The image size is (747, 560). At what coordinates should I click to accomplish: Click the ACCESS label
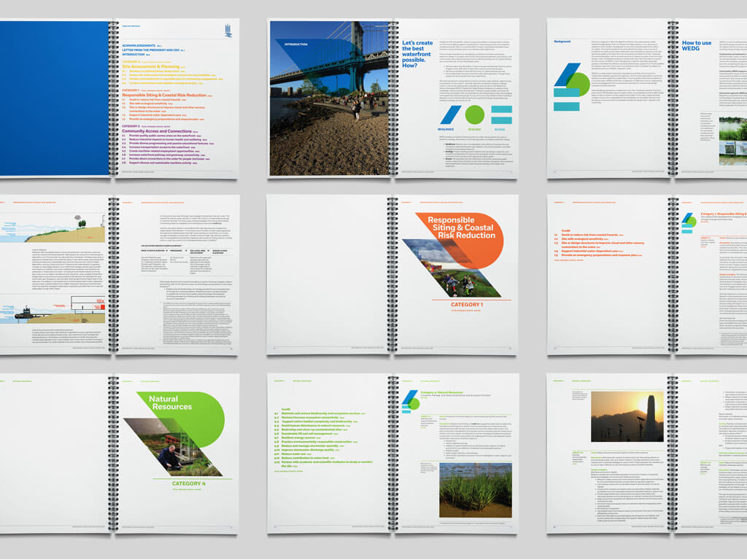coord(500,130)
